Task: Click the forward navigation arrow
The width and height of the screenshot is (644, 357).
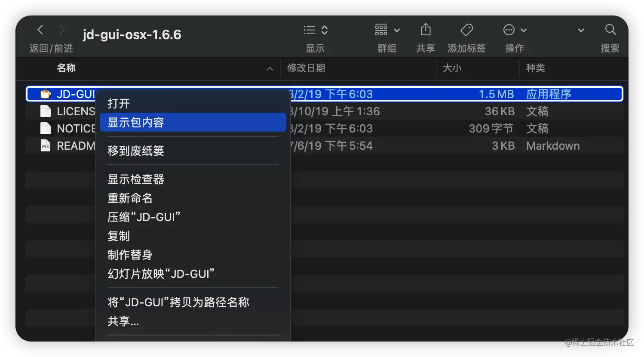Action: click(x=62, y=30)
